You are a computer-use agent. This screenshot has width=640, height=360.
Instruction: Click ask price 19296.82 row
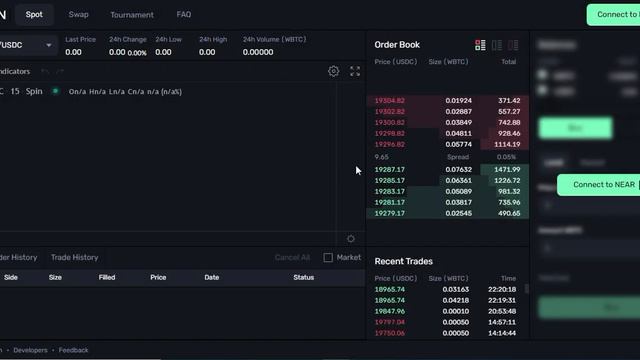coord(448,144)
